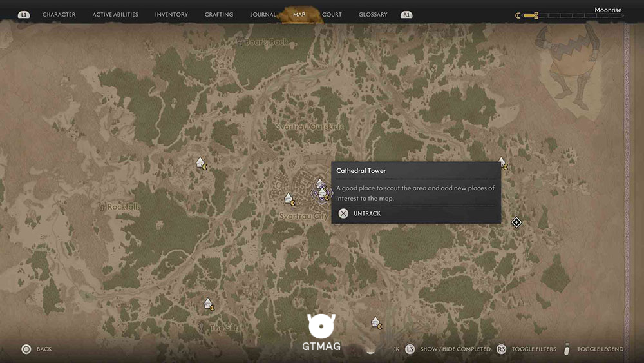Click the moon icon on the time bar
Screen dimensions: 644x363
(518, 15)
